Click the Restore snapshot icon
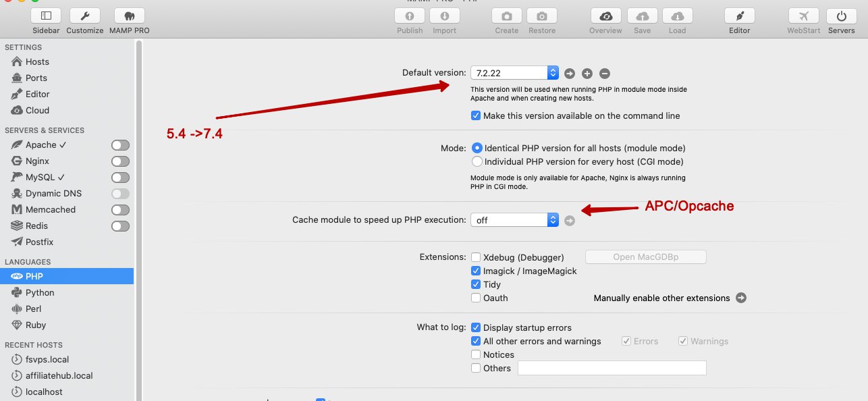Screen dimensions: 868x401 (x=541, y=16)
